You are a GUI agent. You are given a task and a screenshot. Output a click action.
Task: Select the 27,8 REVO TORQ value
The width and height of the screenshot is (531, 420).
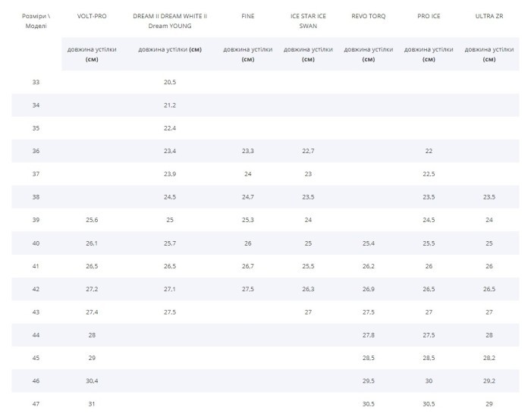click(x=369, y=334)
